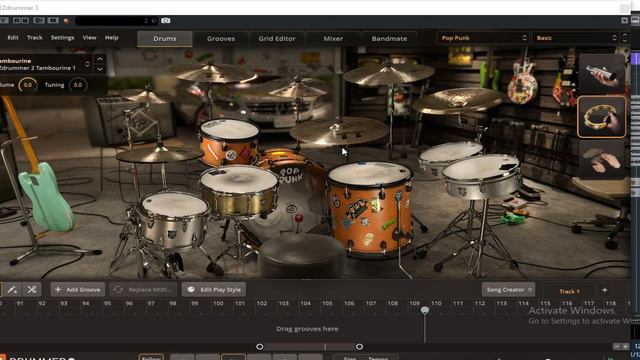Image resolution: width=640 pixels, height=360 pixels.
Task: Toggle the Follow button
Action: pos(151,357)
